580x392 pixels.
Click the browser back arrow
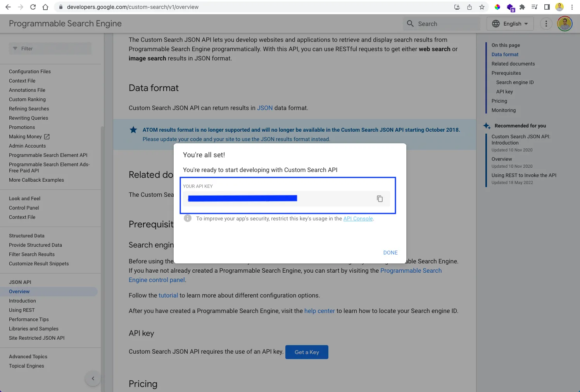8,7
